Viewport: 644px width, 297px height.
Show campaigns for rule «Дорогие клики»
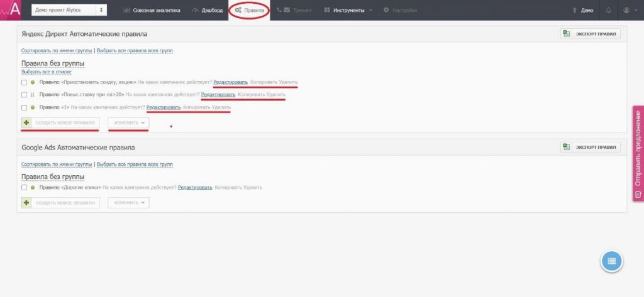coord(140,188)
